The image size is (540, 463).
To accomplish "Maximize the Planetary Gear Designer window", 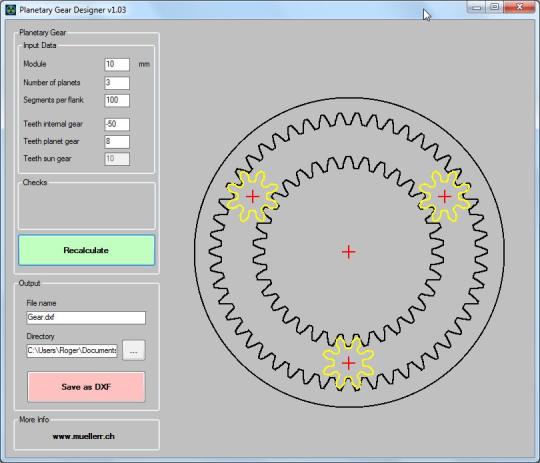I will pyautogui.click(x=495, y=7).
